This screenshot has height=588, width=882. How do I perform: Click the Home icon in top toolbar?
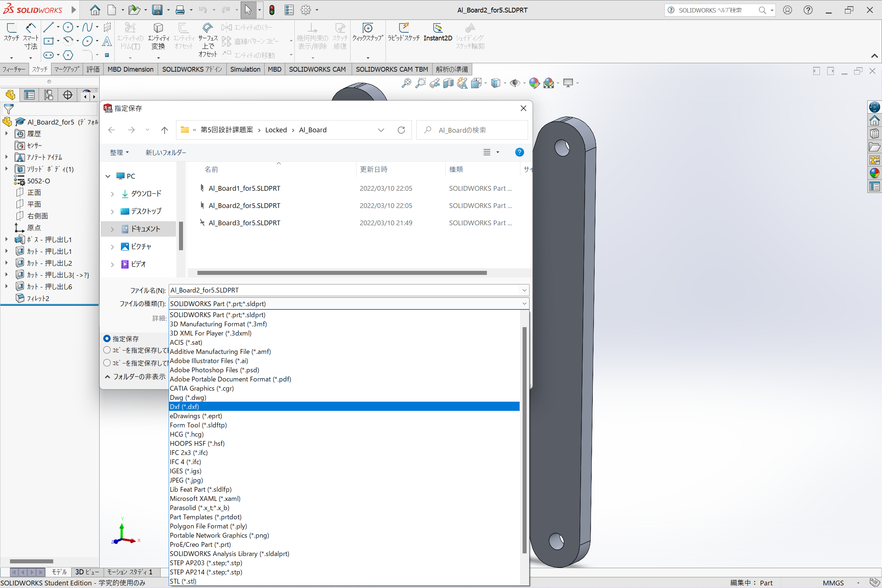[95, 10]
